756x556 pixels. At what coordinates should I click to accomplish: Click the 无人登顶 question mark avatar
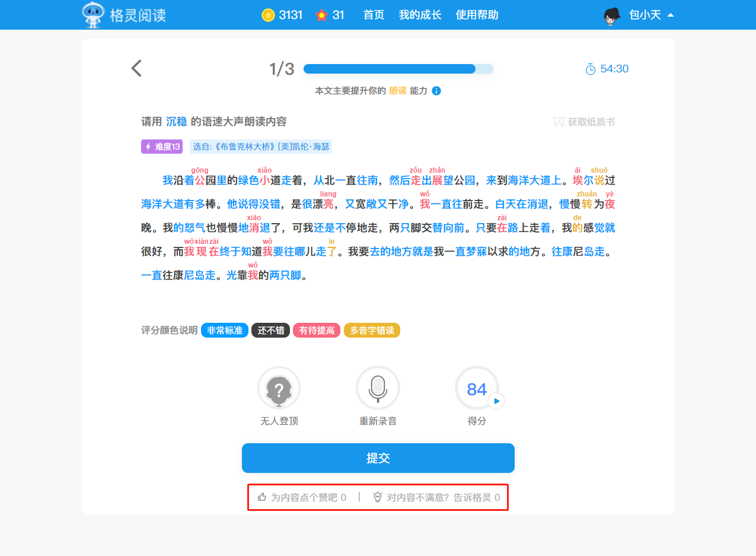coord(279,388)
